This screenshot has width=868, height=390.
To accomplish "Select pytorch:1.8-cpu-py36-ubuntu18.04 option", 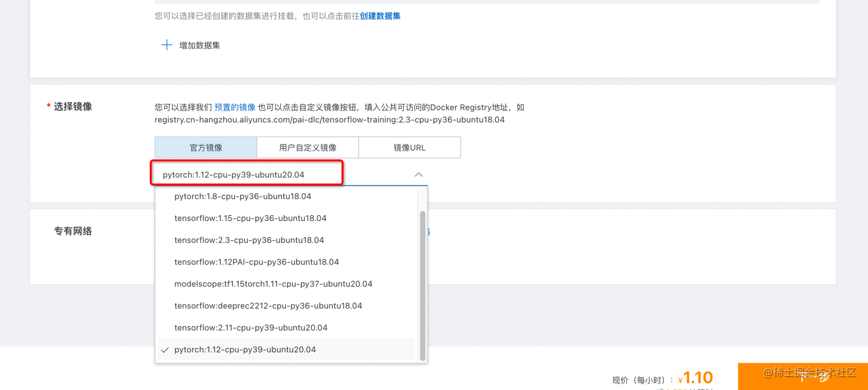I will point(286,196).
